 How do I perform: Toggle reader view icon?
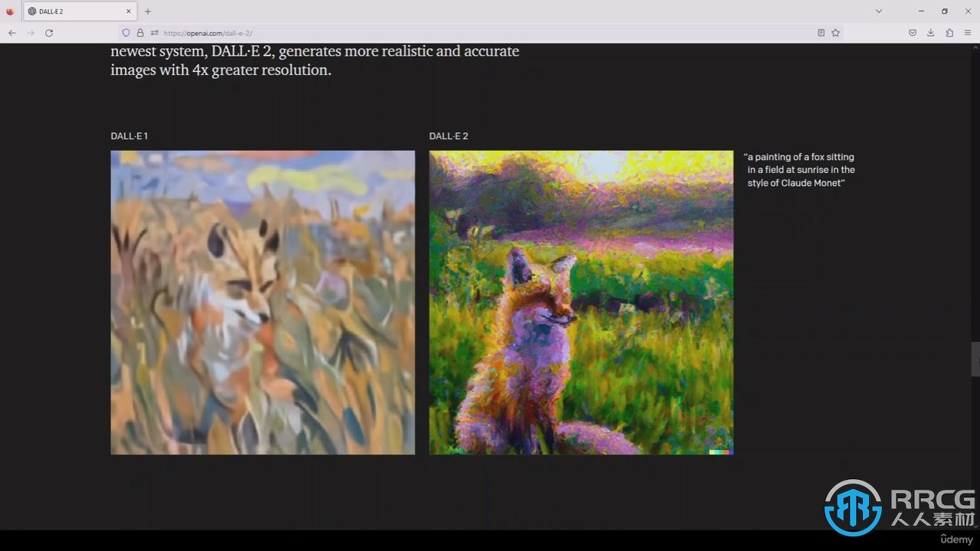[821, 33]
